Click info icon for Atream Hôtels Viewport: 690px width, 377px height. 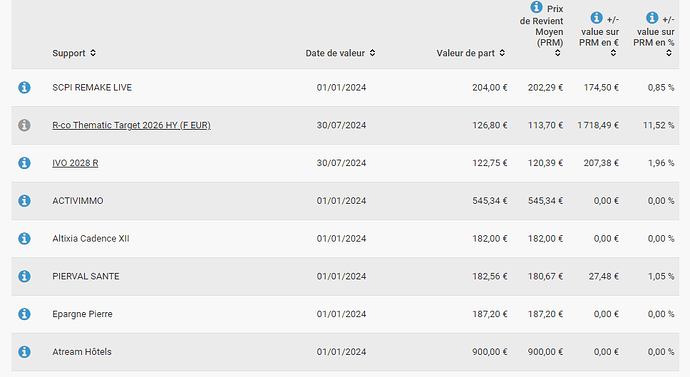pyautogui.click(x=24, y=352)
